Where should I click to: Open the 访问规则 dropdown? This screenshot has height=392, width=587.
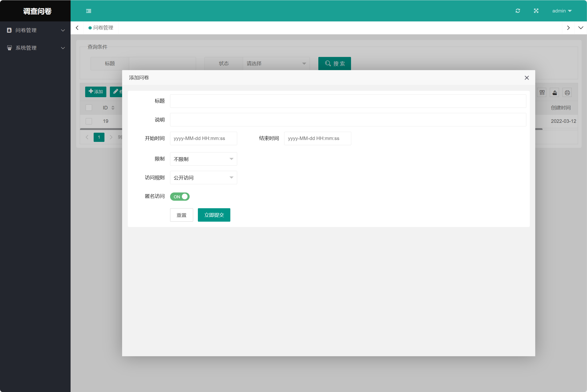tap(203, 178)
